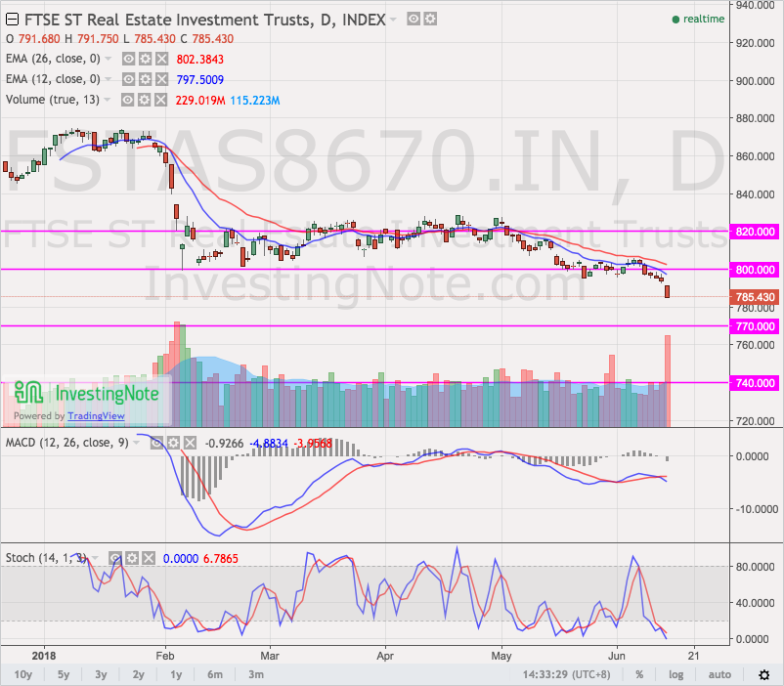Open Volume indicator settings gear

pyautogui.click(x=145, y=100)
